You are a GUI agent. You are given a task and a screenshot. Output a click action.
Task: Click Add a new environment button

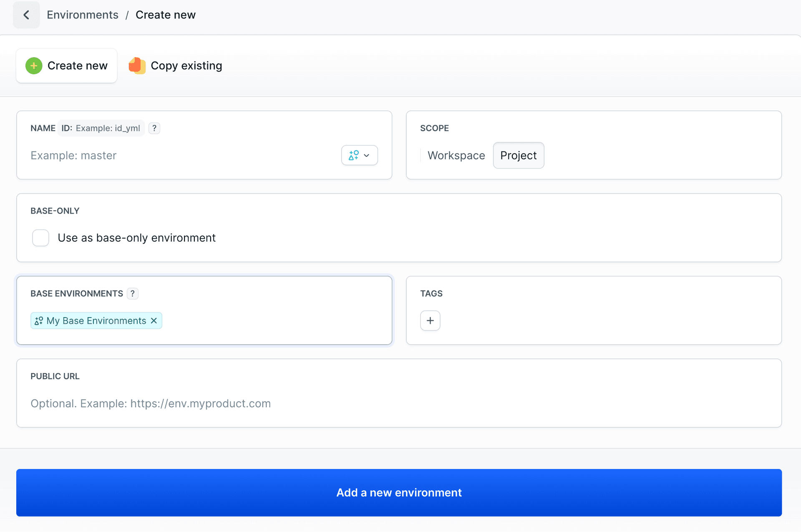click(399, 493)
